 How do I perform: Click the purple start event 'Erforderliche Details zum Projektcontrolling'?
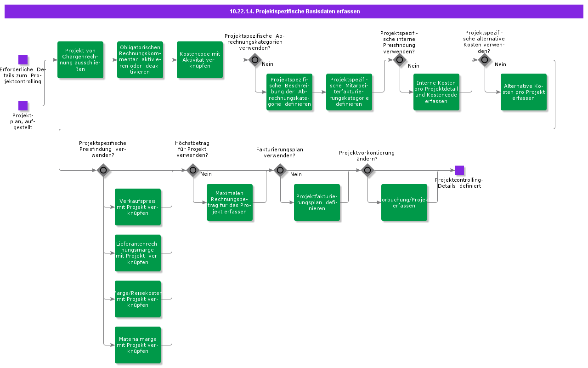pyautogui.click(x=22, y=60)
